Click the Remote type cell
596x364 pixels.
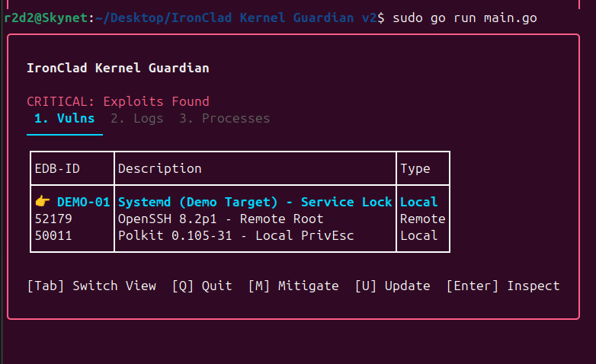coord(423,219)
